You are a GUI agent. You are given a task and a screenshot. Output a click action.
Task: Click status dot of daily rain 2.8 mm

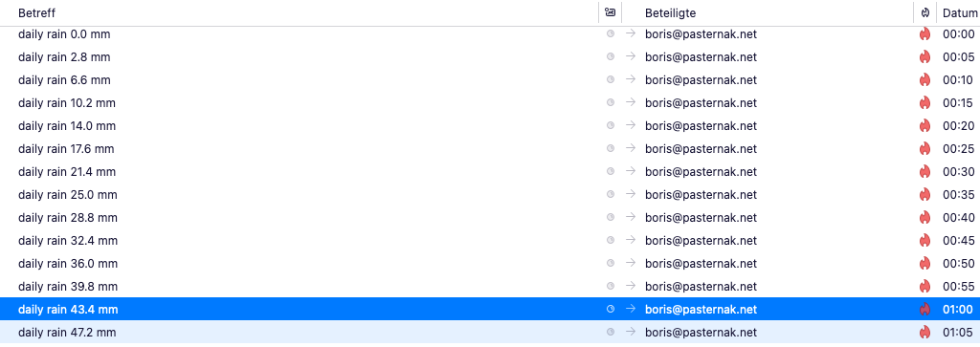611,56
